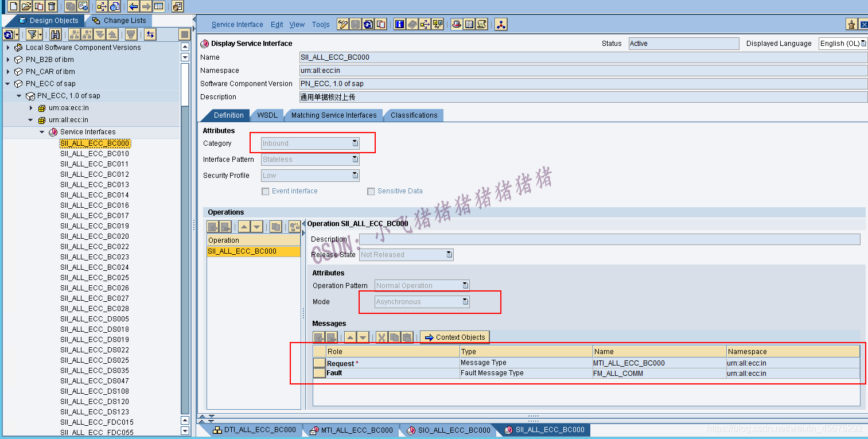Click the Paste clipboard icon in Messages toolbar
868x439 pixels.
407,337
